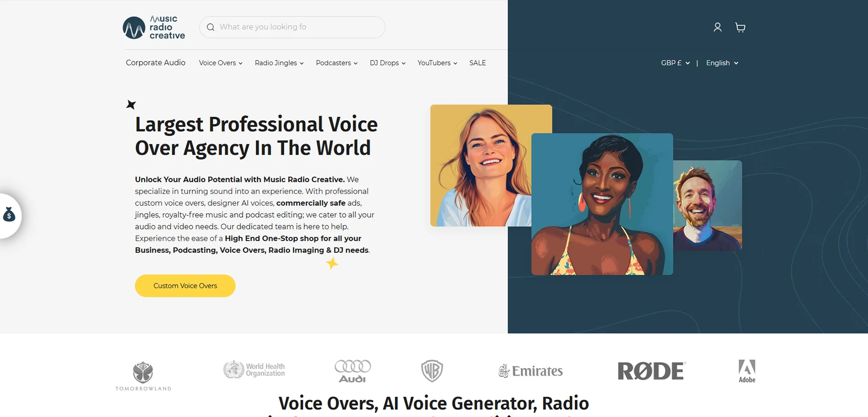Click the Custom Voice Overs button
868x417 pixels.
(185, 285)
